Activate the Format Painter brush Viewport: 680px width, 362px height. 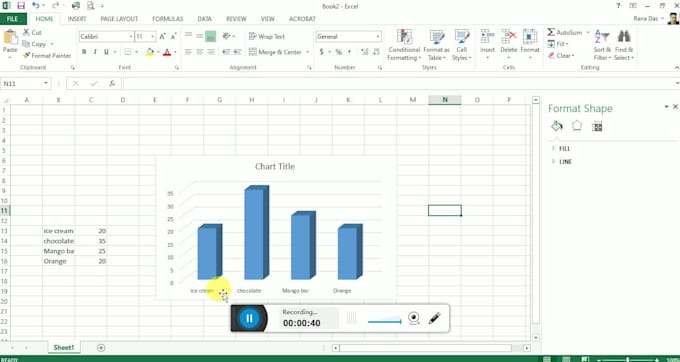coord(46,55)
